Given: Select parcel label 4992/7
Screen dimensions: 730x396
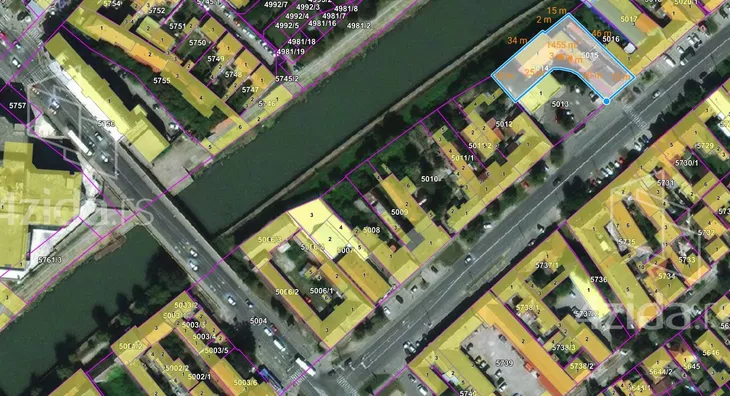Looking at the screenshot, I should pyautogui.click(x=276, y=5).
